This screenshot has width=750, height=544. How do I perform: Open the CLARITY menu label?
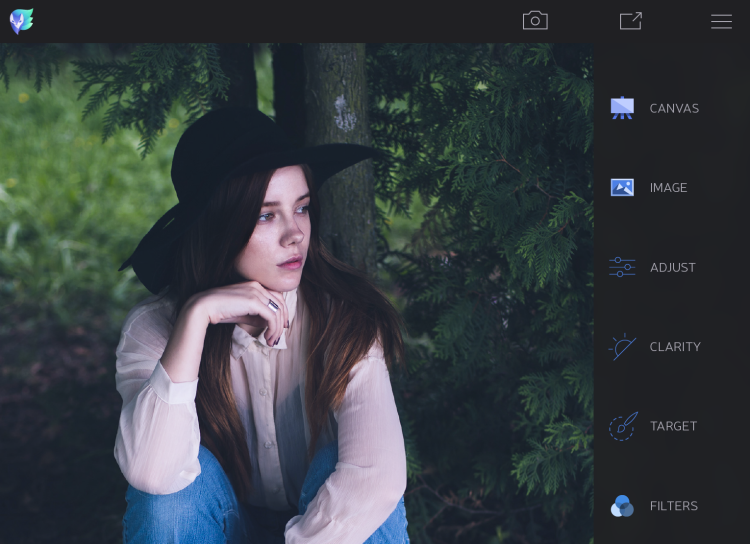(x=675, y=346)
